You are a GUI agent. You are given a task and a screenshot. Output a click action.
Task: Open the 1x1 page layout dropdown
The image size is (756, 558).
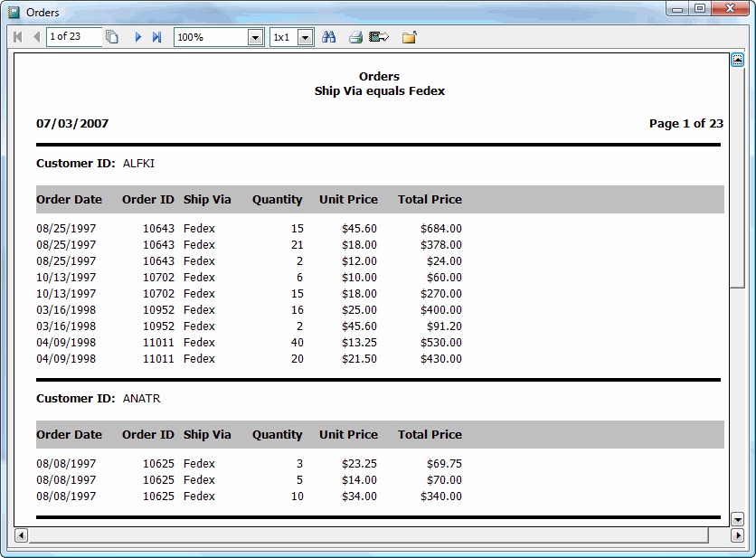coord(305,37)
